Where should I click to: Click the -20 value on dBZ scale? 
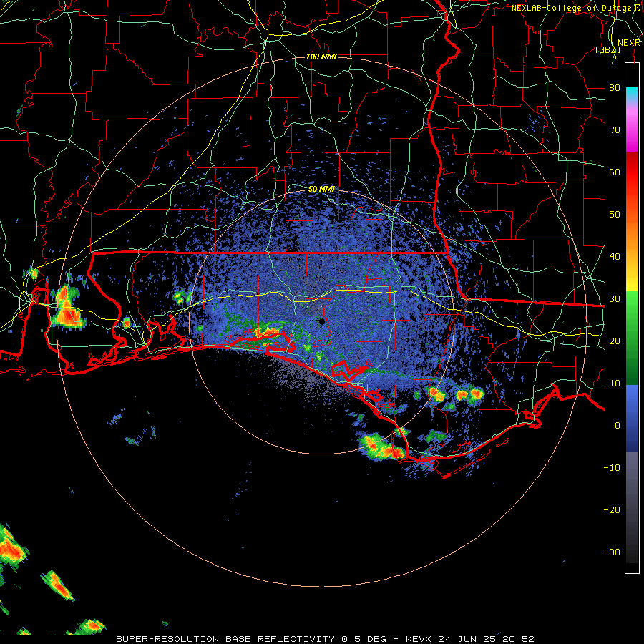pos(612,510)
